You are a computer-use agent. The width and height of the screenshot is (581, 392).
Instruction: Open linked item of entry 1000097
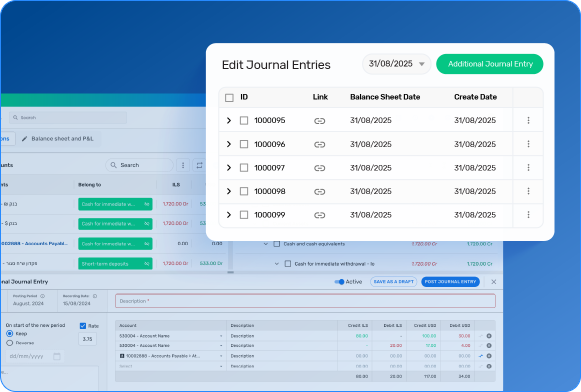click(x=319, y=168)
